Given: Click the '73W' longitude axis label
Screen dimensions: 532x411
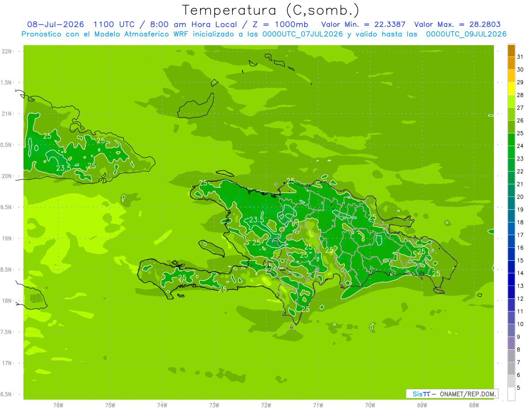Looking at the screenshot, I should click(214, 405).
